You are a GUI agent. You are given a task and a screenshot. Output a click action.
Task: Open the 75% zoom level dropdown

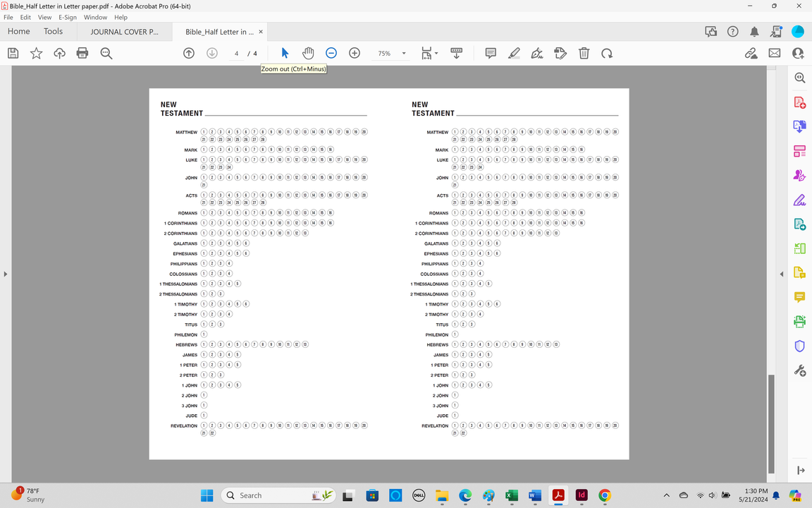point(404,54)
